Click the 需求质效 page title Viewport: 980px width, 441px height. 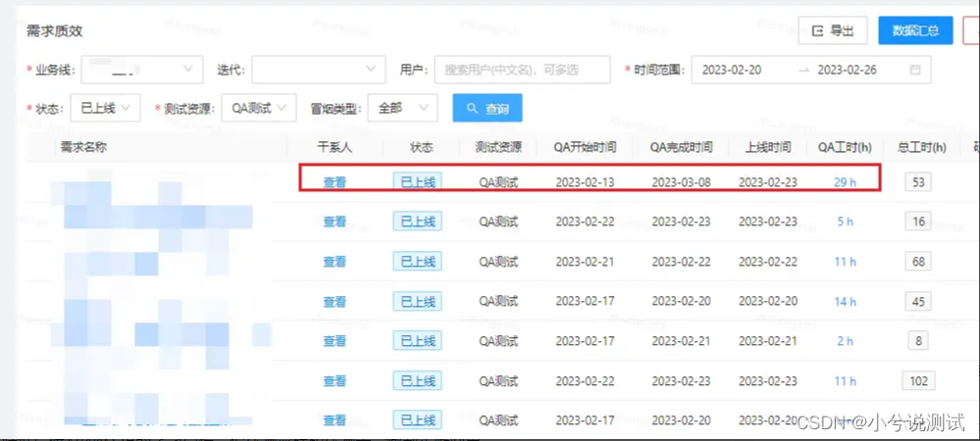[54, 31]
